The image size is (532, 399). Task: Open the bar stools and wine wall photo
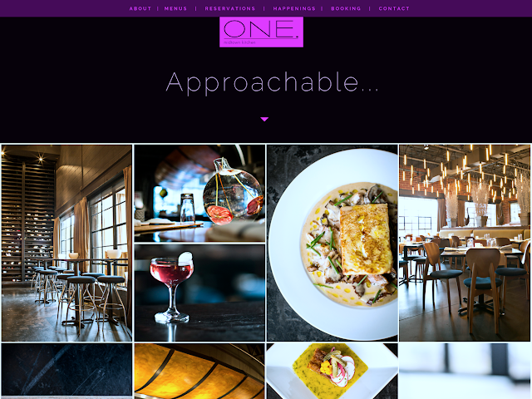tap(66, 243)
